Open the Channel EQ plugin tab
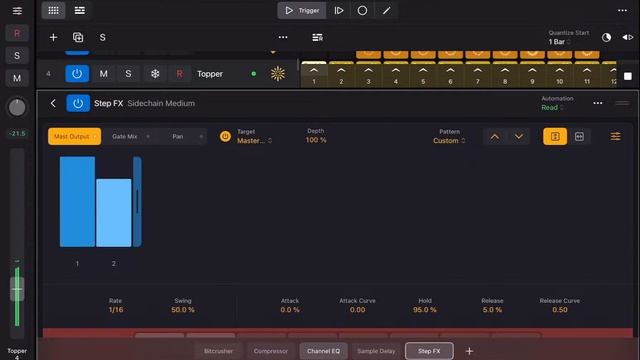This screenshot has height=360, width=640. pos(323,351)
